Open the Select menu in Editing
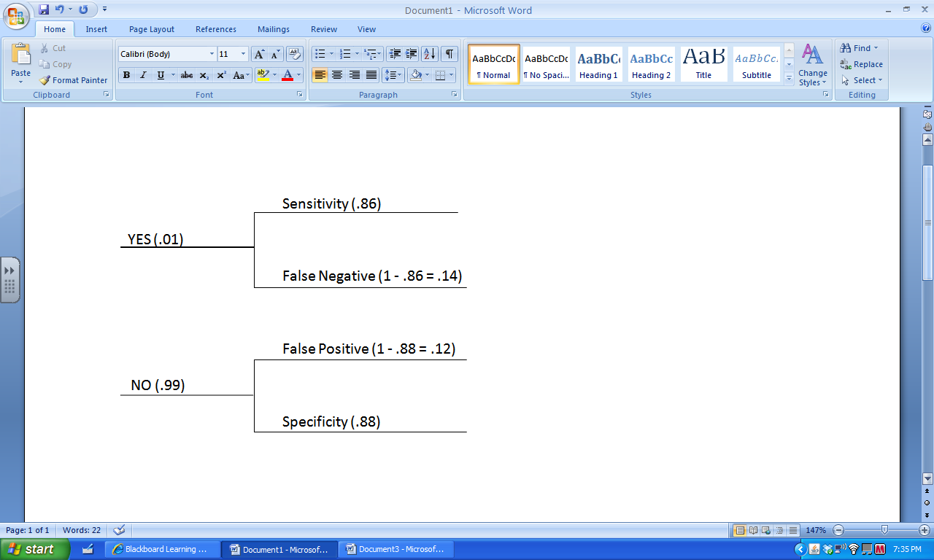Viewport: 934px width, 560px height. click(862, 80)
